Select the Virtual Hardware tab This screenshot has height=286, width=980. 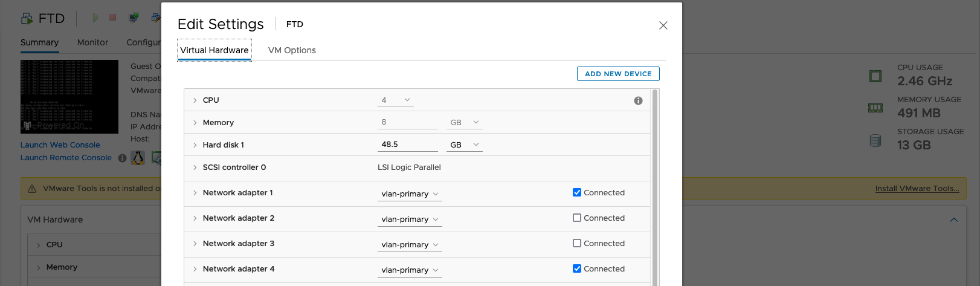tap(214, 51)
